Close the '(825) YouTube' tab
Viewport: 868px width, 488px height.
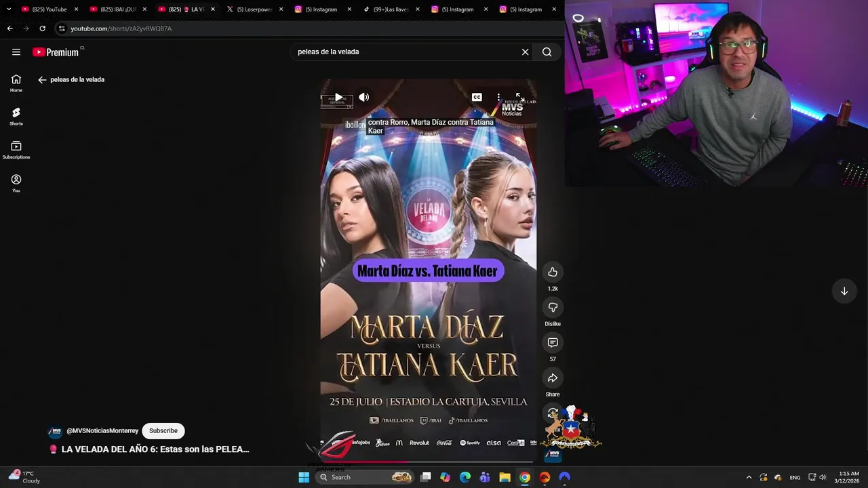76,9
